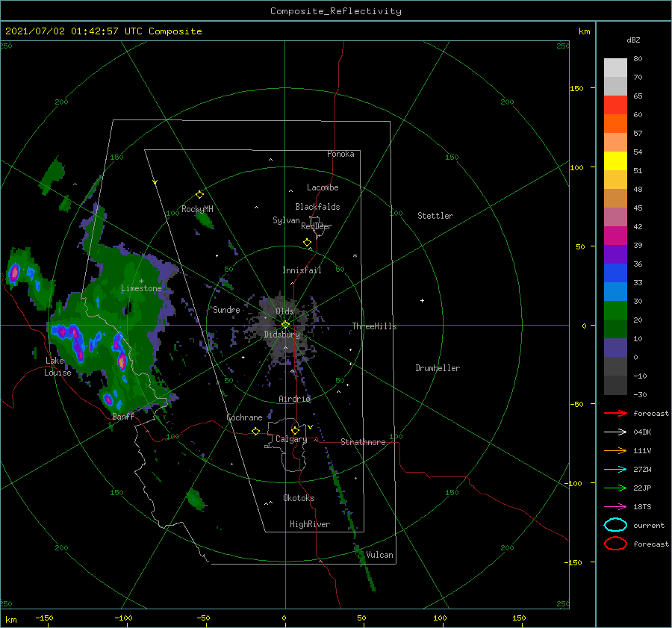Click yellow diamond marker beside RockyMH
The width and height of the screenshot is (672, 628).
coord(199,195)
